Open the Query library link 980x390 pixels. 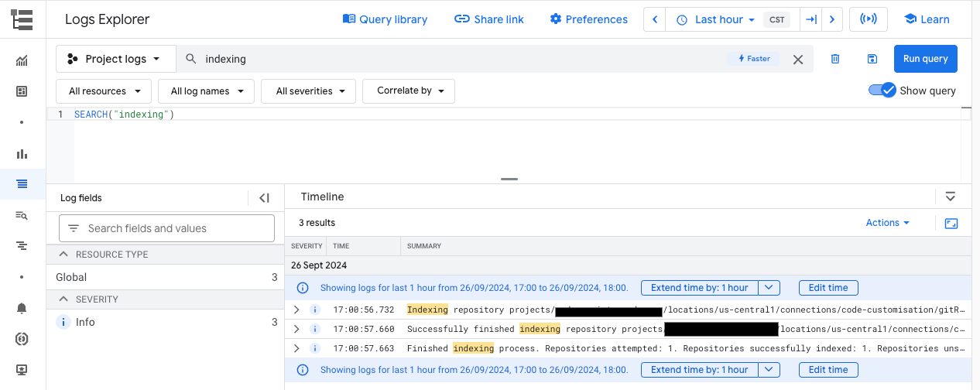pyautogui.click(x=385, y=19)
